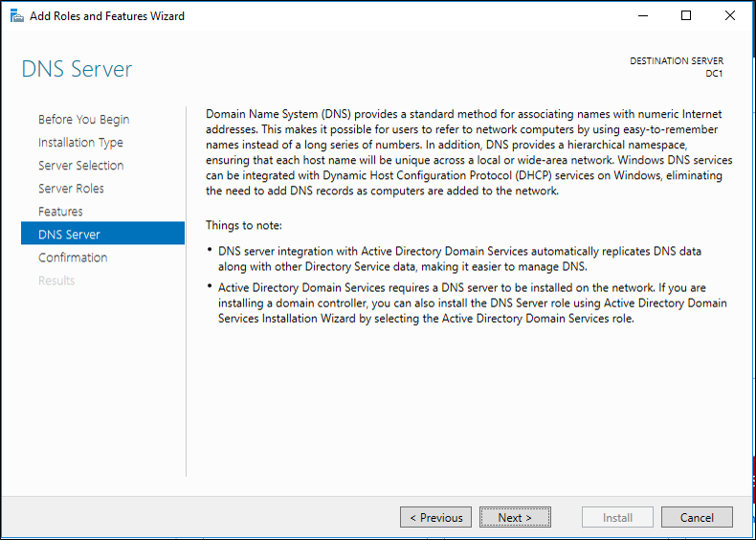
Task: Click the greyed-out Results step
Action: point(56,281)
